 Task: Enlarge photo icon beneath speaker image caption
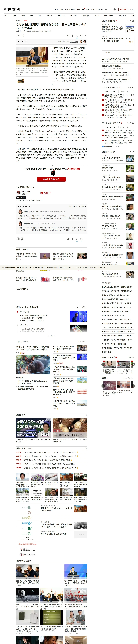[x=21, y=74]
